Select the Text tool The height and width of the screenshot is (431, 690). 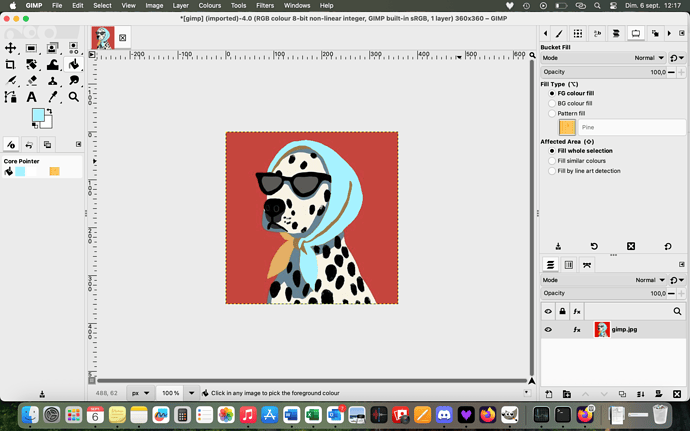point(31,97)
